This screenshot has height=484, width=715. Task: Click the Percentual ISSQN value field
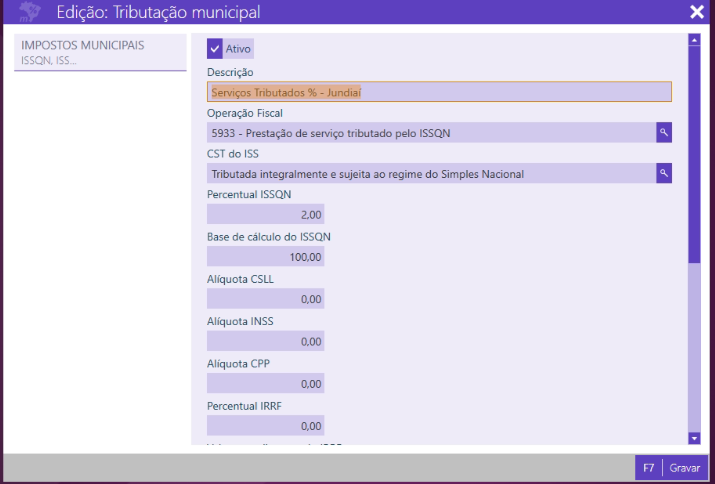(266, 215)
